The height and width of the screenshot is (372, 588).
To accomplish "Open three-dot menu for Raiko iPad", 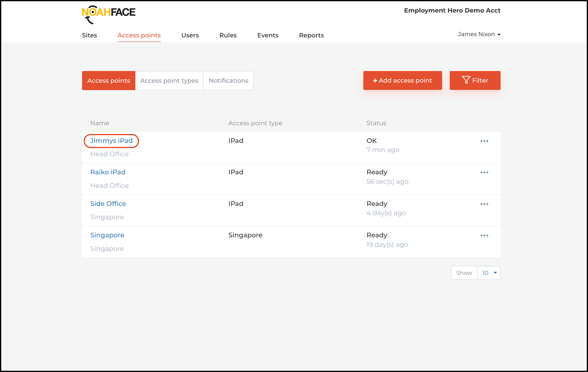I will pyautogui.click(x=484, y=172).
